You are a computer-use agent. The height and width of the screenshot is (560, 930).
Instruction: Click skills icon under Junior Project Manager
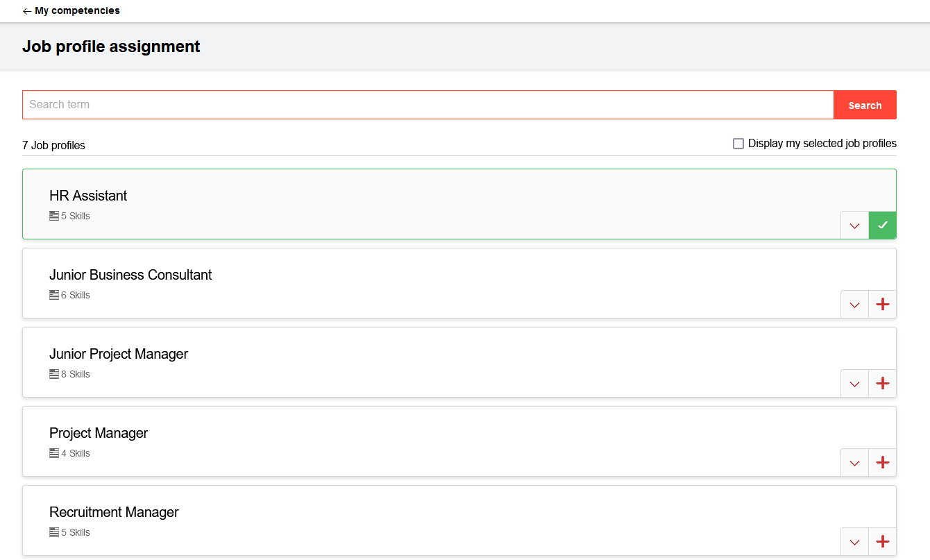(54, 374)
